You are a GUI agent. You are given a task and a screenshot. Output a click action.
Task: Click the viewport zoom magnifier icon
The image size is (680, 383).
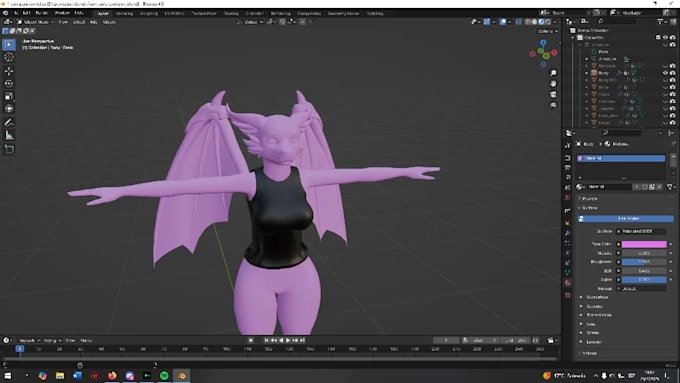coord(553,73)
